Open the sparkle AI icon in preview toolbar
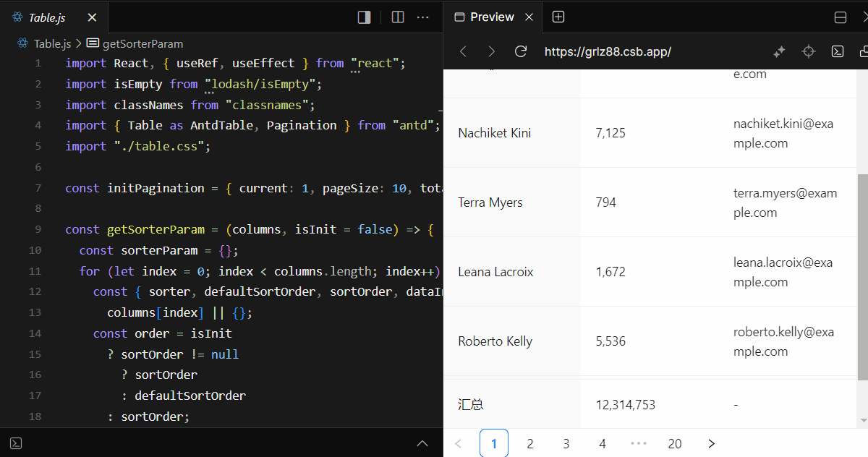This screenshot has height=457, width=868. click(779, 51)
